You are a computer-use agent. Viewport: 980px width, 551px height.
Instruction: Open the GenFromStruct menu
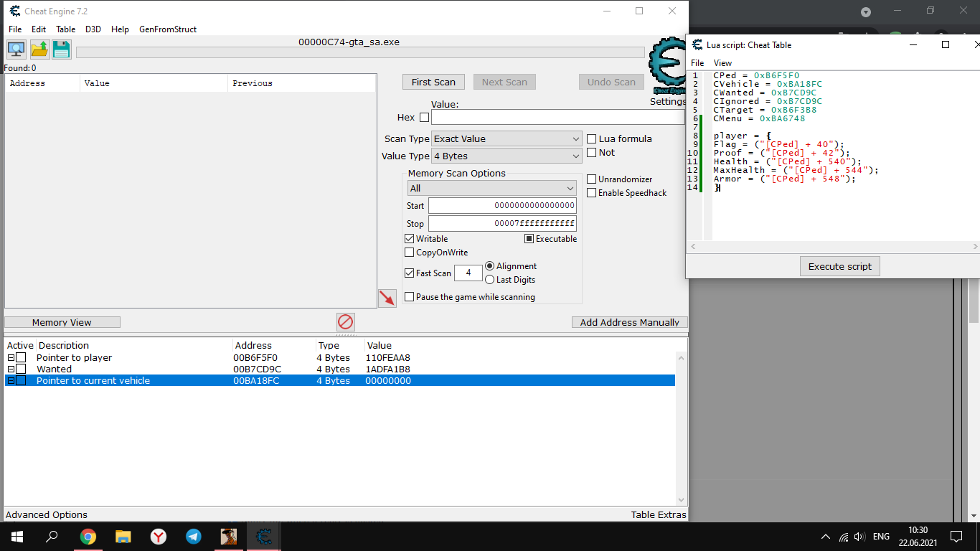point(168,29)
